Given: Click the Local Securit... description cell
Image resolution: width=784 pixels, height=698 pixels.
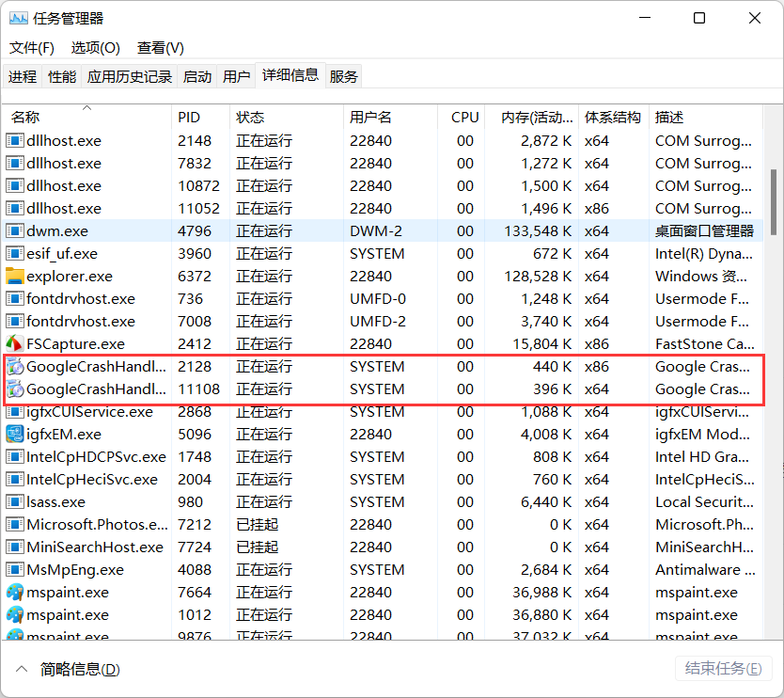Looking at the screenshot, I should [704, 501].
